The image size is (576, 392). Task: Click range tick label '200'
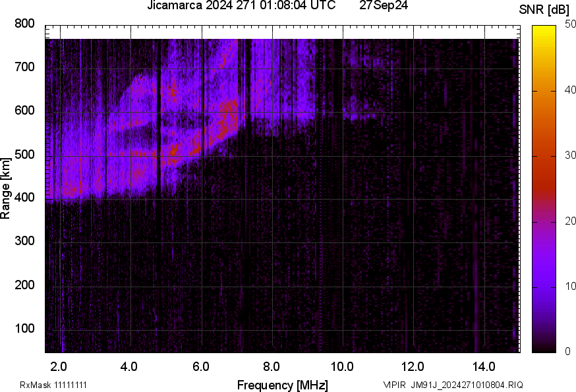(x=24, y=285)
